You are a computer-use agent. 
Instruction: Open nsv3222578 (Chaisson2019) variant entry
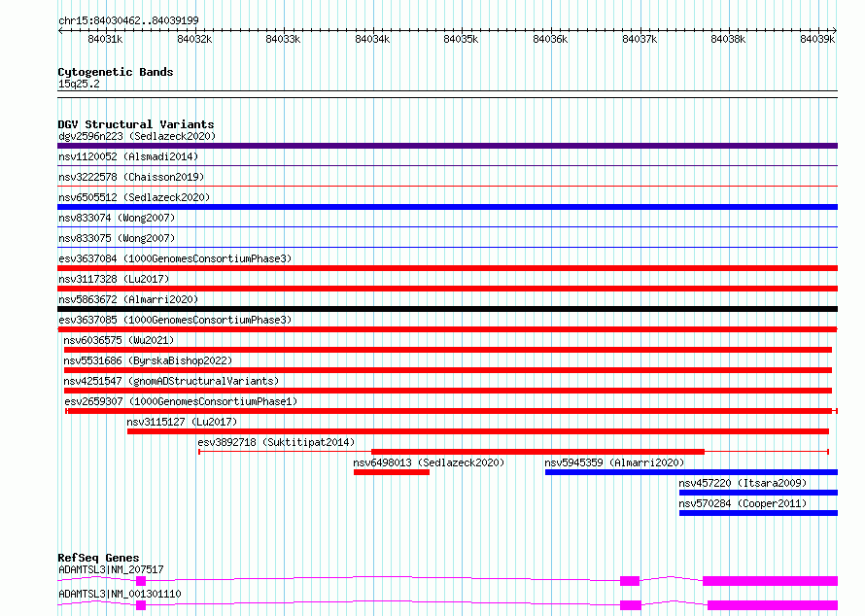(x=131, y=177)
